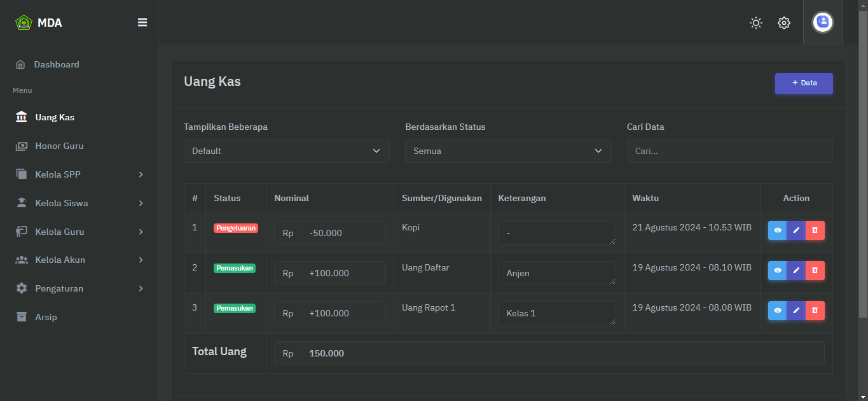This screenshot has width=868, height=401.
Task: View details of the Kopi entry
Action: coord(777,230)
